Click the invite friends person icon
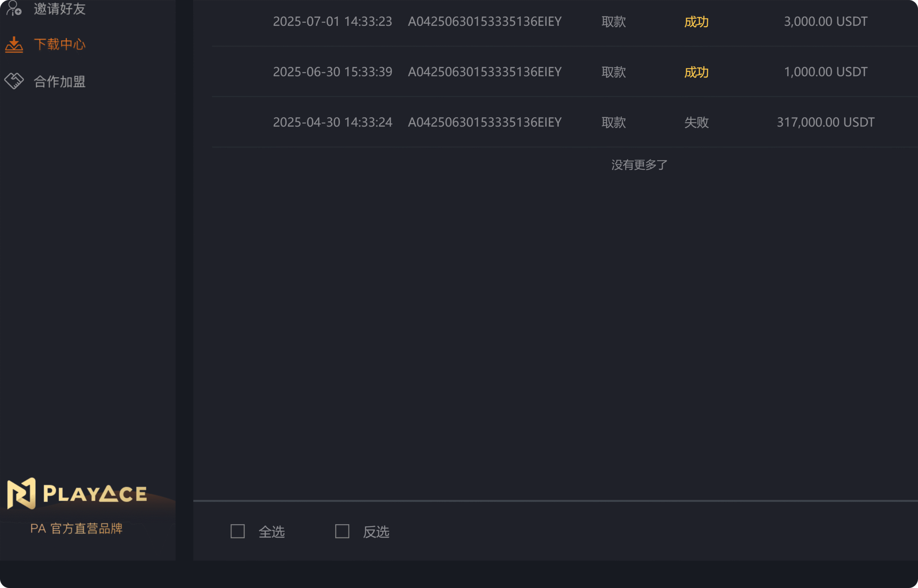Viewport: 918px width, 588px height. tap(14, 8)
